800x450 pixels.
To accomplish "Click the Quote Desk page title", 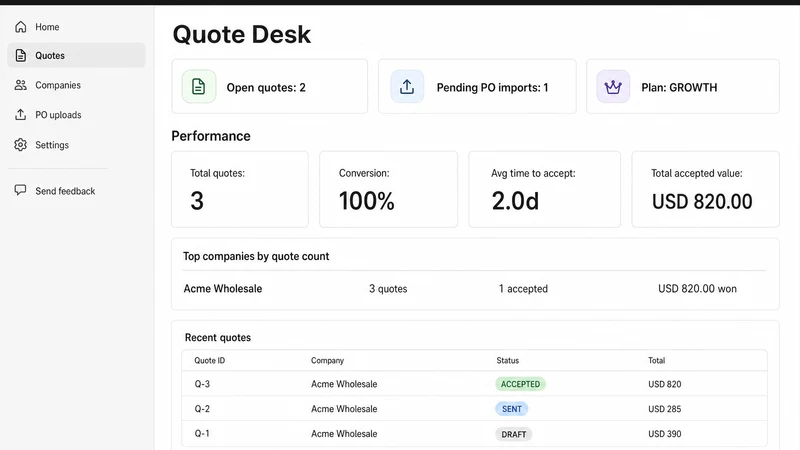I will coord(242,35).
